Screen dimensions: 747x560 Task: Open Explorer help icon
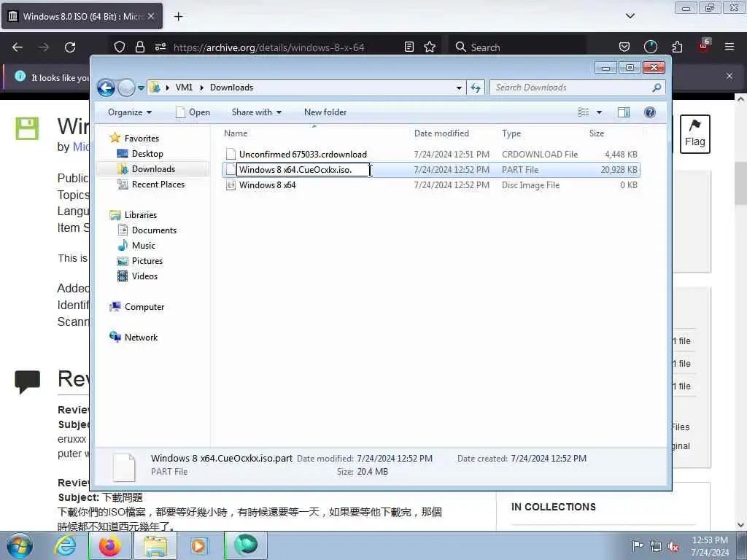tap(649, 112)
